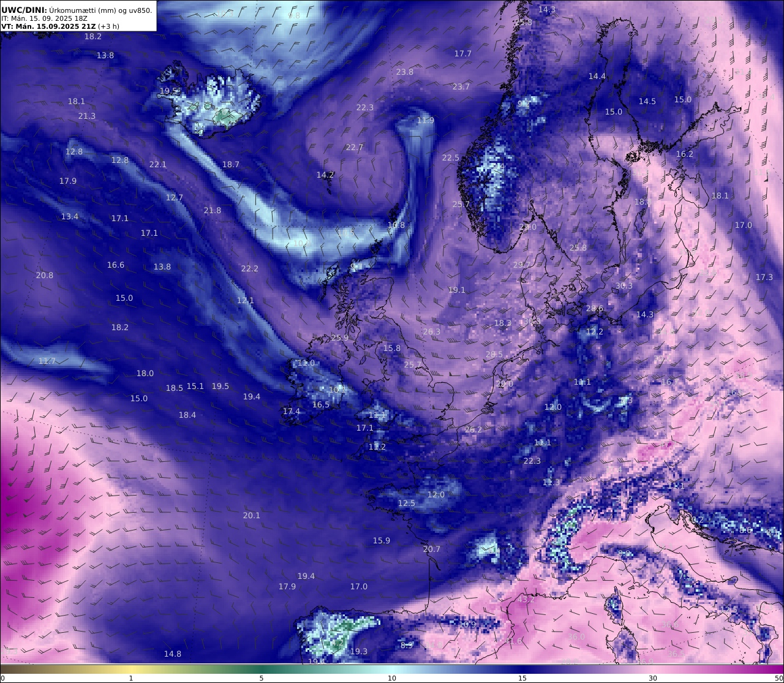This screenshot has height=683, width=784.
Task: Click the 25.8 value on the map
Action: [578, 247]
